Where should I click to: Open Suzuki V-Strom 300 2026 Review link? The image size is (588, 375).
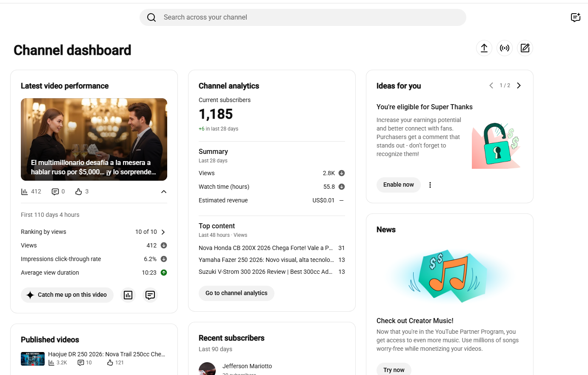click(x=265, y=272)
